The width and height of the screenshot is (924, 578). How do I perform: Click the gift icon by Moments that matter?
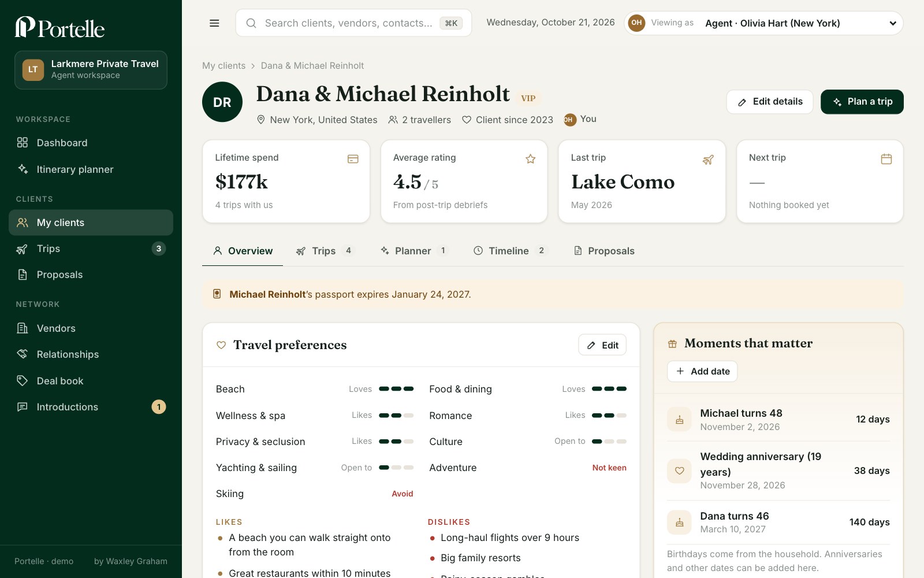point(672,344)
